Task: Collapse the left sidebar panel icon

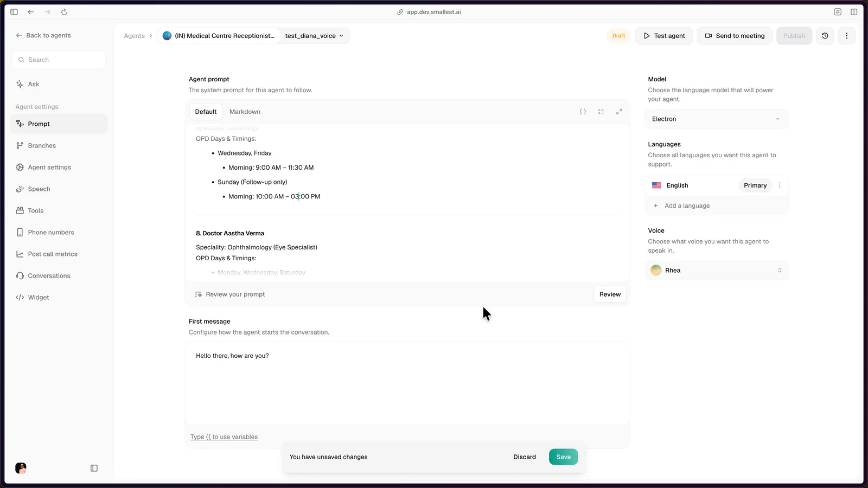Action: (94, 468)
